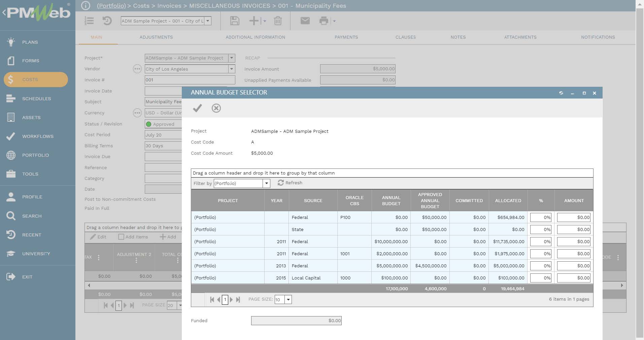Open the vendor ellipsis lookup button
This screenshot has width=644, height=340.
[x=137, y=69]
